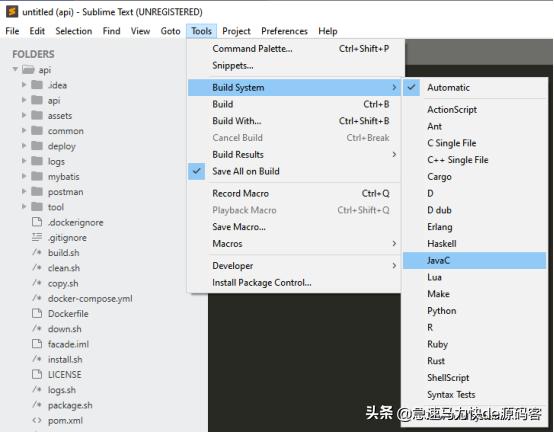Click the .gitignore file icon

tap(37, 237)
